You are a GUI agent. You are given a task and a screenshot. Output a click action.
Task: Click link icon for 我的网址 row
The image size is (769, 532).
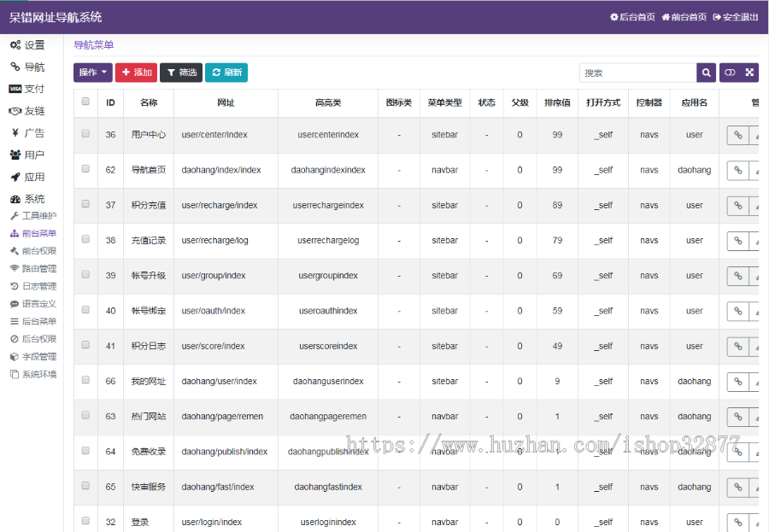click(x=738, y=382)
